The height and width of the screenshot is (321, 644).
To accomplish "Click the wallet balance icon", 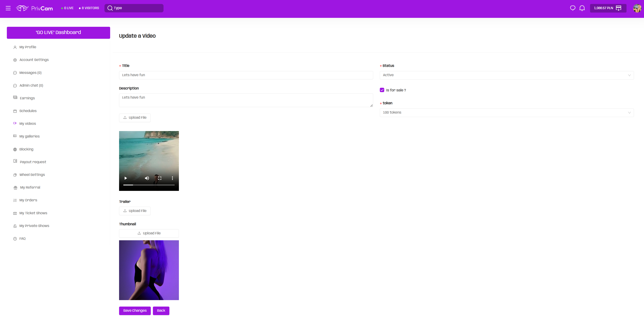I will point(619,8).
